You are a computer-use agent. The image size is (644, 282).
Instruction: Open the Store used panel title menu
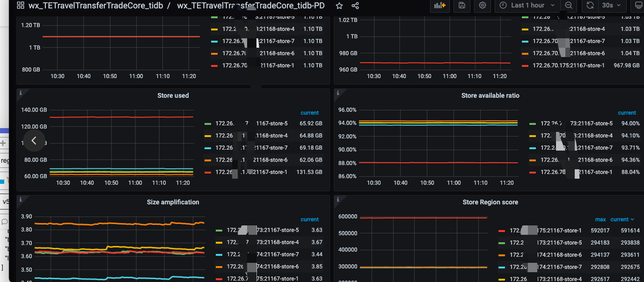click(173, 95)
